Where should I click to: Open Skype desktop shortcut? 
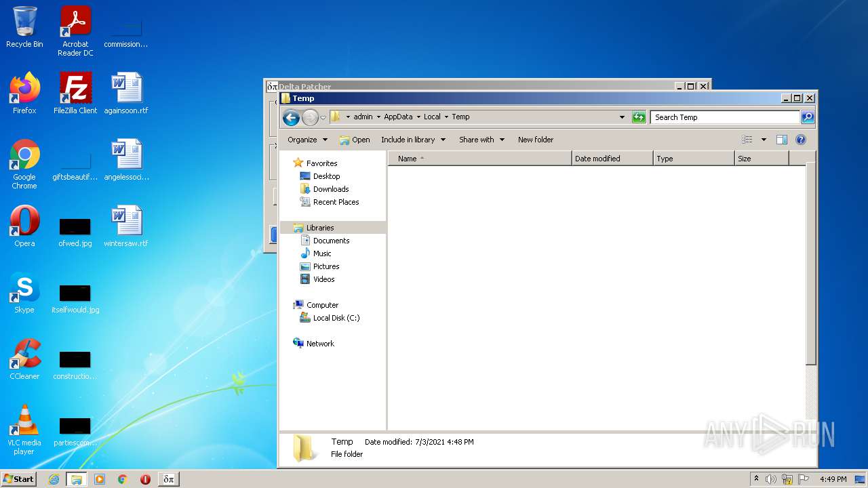[24, 293]
